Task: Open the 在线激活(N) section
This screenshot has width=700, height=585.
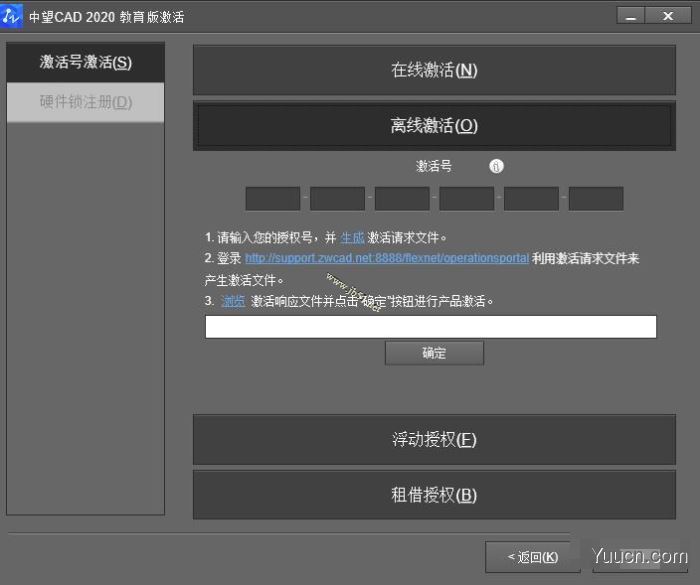Action: click(x=434, y=70)
